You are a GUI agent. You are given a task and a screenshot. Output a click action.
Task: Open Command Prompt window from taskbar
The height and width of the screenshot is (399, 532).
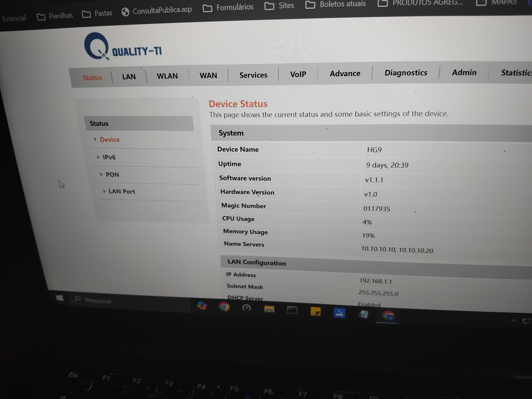[x=292, y=310]
